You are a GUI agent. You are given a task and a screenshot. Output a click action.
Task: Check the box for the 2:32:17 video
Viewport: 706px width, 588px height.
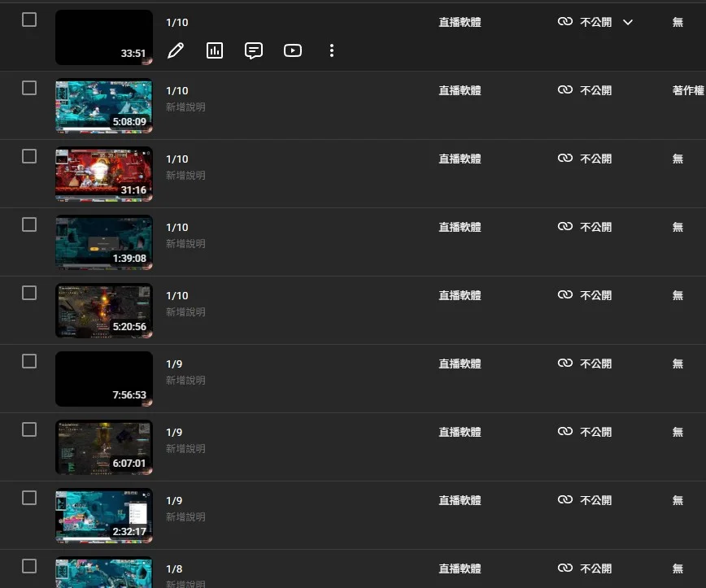pos(29,498)
